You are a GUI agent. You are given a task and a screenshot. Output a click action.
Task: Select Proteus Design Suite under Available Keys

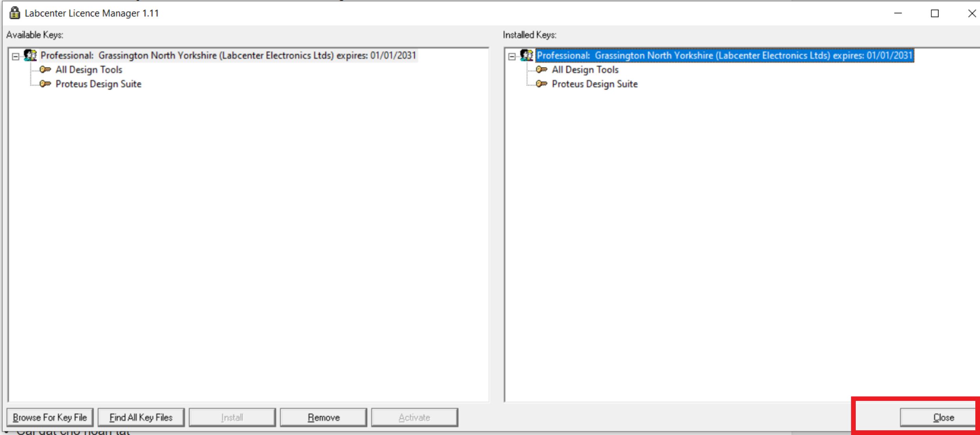click(x=98, y=84)
